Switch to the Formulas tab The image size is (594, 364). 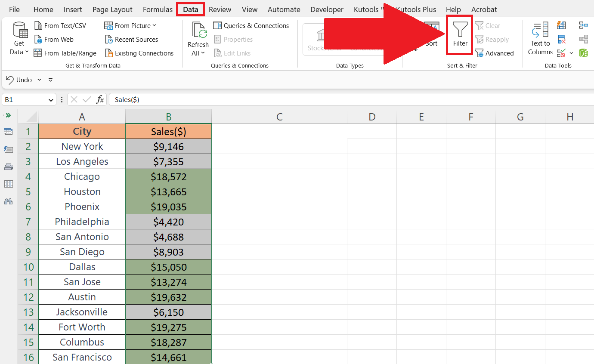pyautogui.click(x=158, y=9)
